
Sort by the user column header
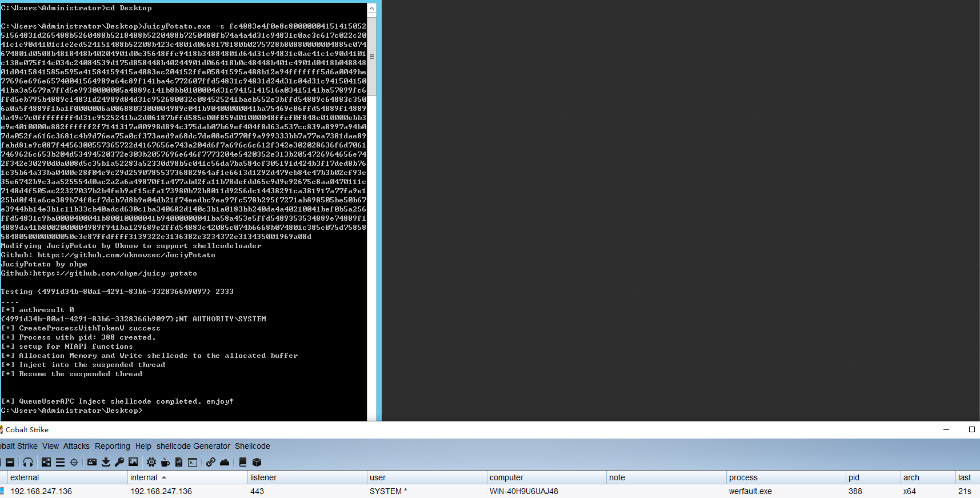[427, 477]
